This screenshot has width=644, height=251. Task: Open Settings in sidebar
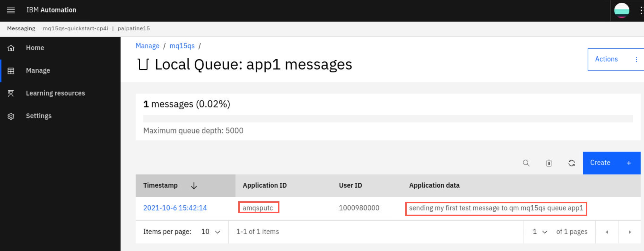pos(60,116)
